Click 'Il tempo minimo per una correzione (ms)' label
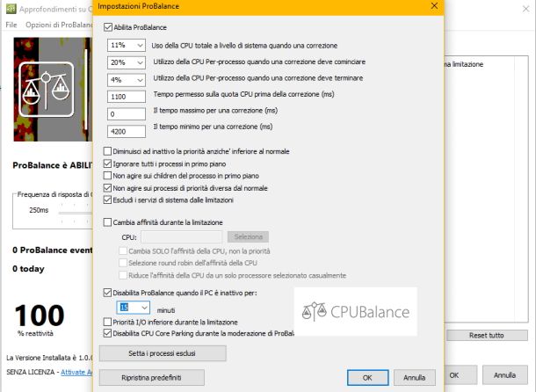 (x=213, y=127)
